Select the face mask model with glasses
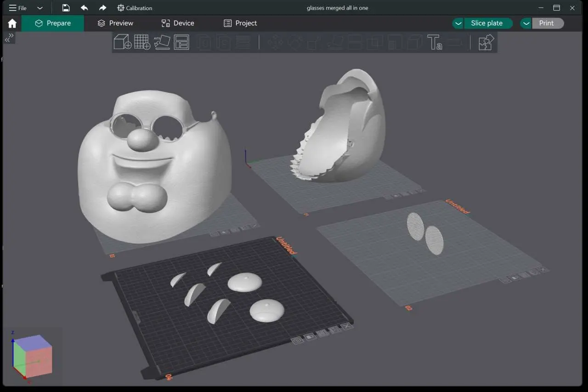The height and width of the screenshot is (392, 588). pos(154,168)
